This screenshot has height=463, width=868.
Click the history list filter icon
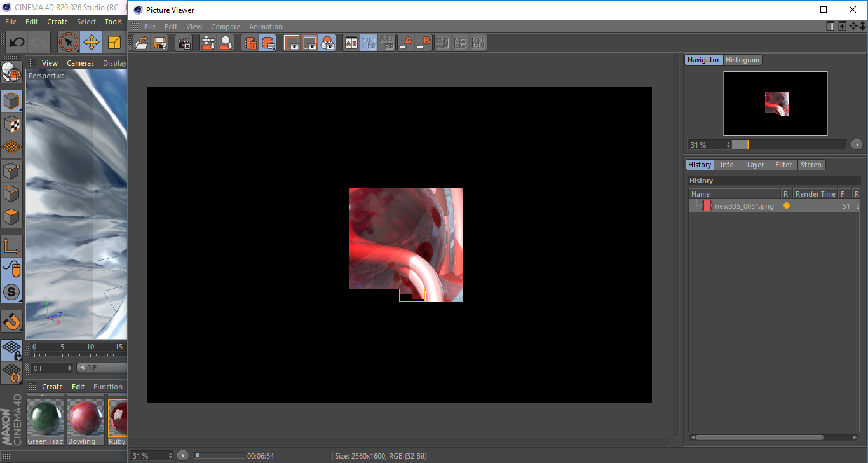268,43
